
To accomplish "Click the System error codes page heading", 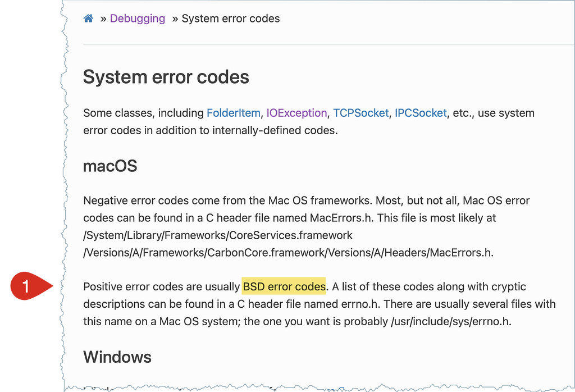I will click(x=166, y=77).
